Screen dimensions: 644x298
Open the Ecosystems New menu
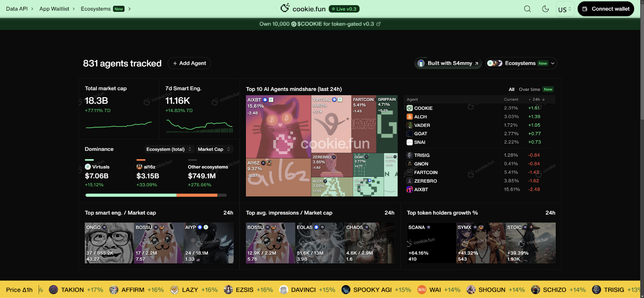(x=105, y=9)
